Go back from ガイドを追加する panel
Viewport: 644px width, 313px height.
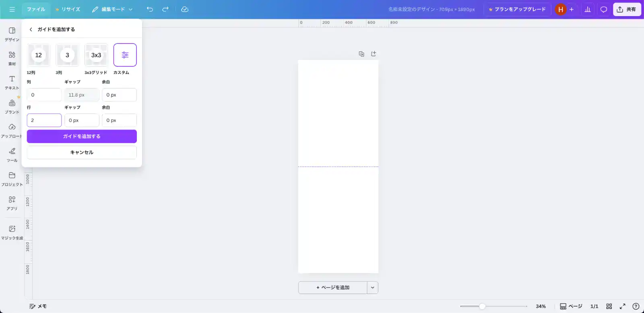pyautogui.click(x=31, y=29)
